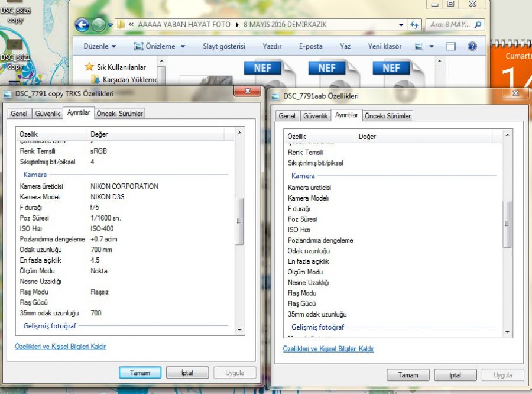
Task: Click the Explorer back navigation arrow
Action: tap(82, 25)
